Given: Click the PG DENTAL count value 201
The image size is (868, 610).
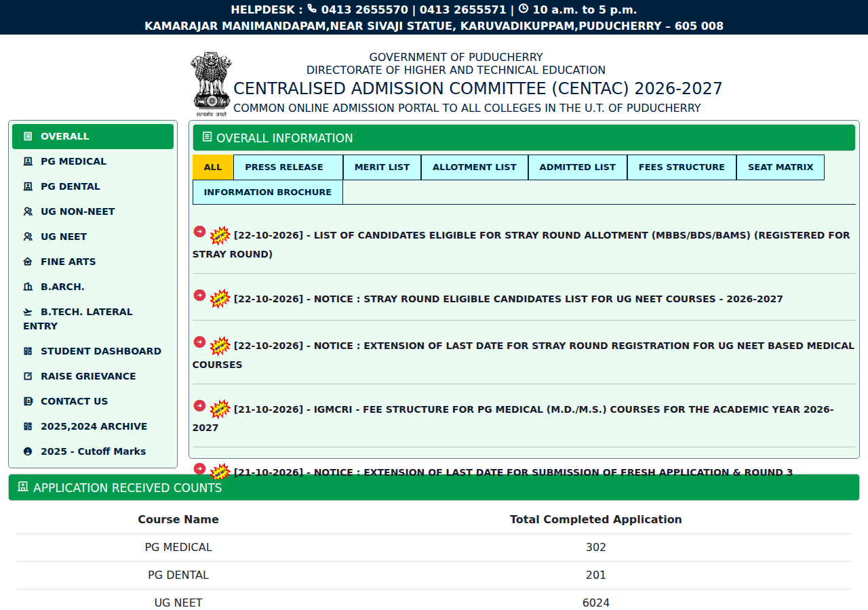Looking at the screenshot, I should [x=596, y=575].
